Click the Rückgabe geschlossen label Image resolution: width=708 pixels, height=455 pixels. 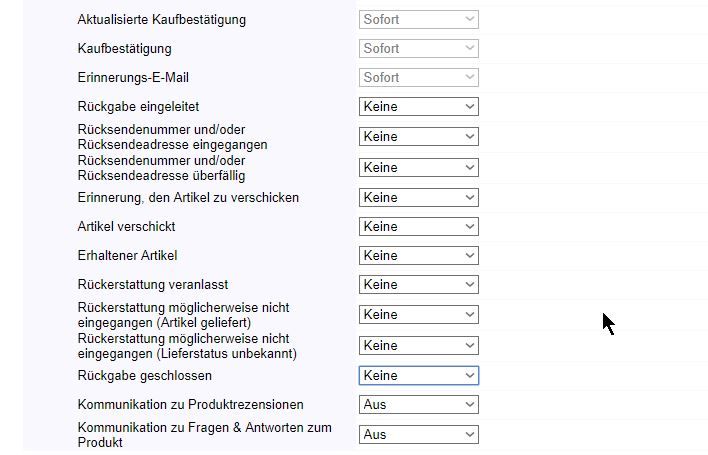pos(144,376)
